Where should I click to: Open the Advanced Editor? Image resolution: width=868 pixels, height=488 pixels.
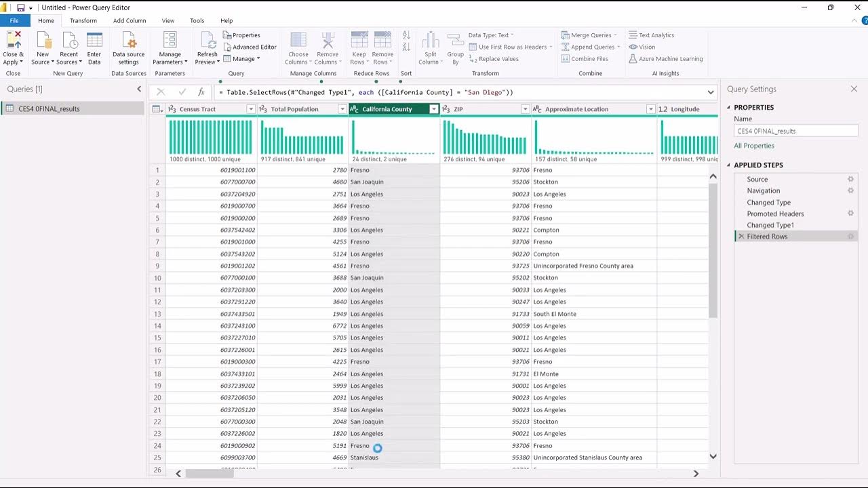(250, 47)
